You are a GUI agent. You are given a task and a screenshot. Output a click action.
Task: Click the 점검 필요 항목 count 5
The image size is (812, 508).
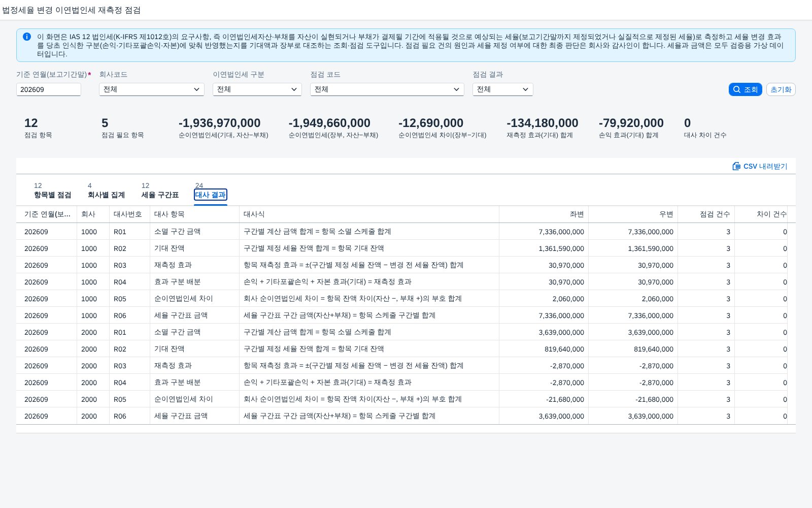click(105, 123)
